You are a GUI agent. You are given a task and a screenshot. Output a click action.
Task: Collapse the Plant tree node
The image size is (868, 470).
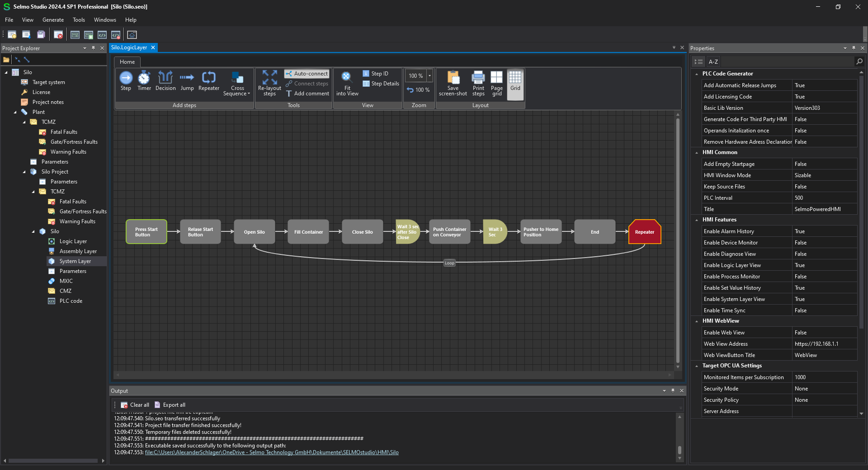pyautogui.click(x=15, y=112)
